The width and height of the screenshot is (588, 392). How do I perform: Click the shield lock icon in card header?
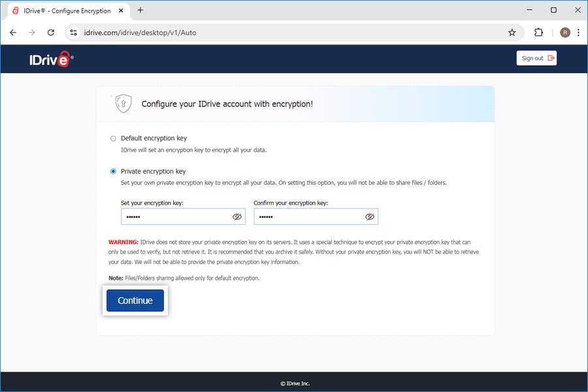click(x=123, y=103)
